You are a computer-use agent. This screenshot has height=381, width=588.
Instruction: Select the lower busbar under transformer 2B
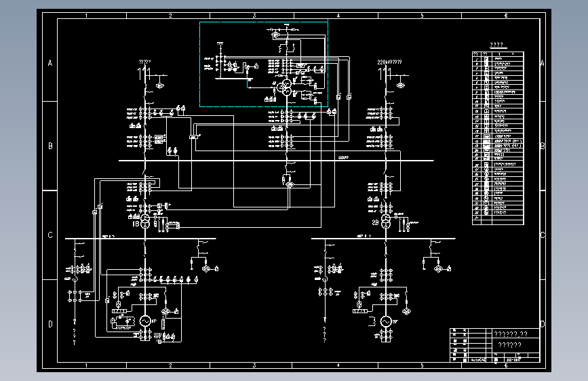point(383,239)
